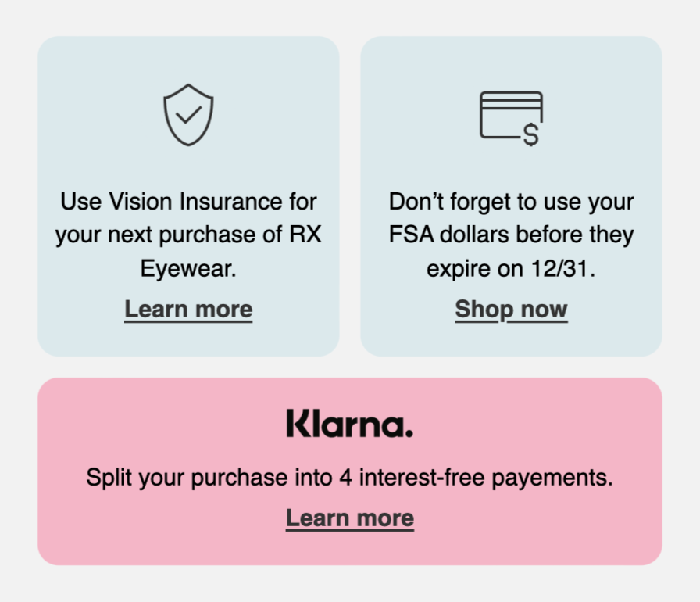This screenshot has height=602, width=700.
Task: Click the shield checkmark insurance icon
Action: (188, 115)
